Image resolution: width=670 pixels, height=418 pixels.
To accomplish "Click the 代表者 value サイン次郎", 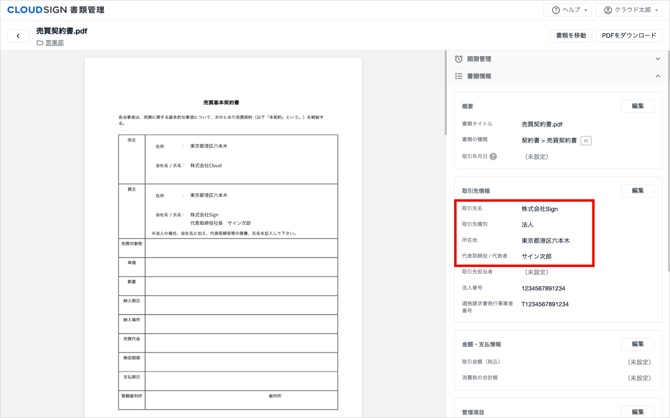I will coord(537,256).
